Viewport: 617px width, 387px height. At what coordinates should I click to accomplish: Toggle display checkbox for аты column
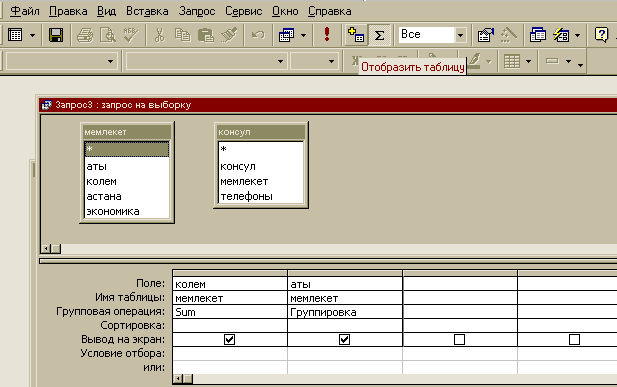coord(344,339)
